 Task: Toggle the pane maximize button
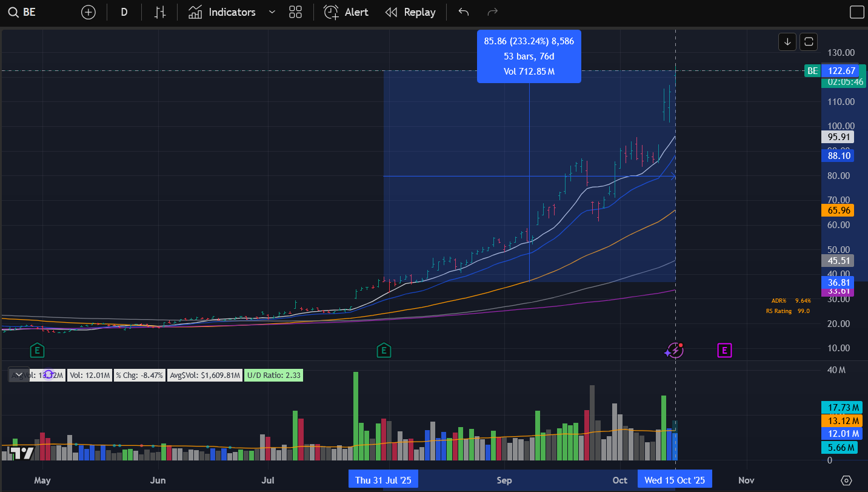pyautogui.click(x=809, y=42)
